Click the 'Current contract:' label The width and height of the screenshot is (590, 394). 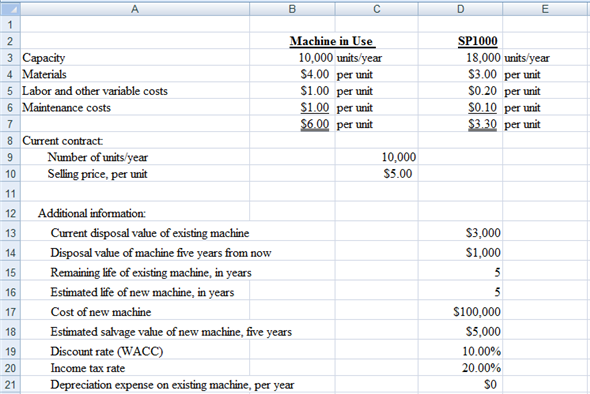pyautogui.click(x=62, y=140)
